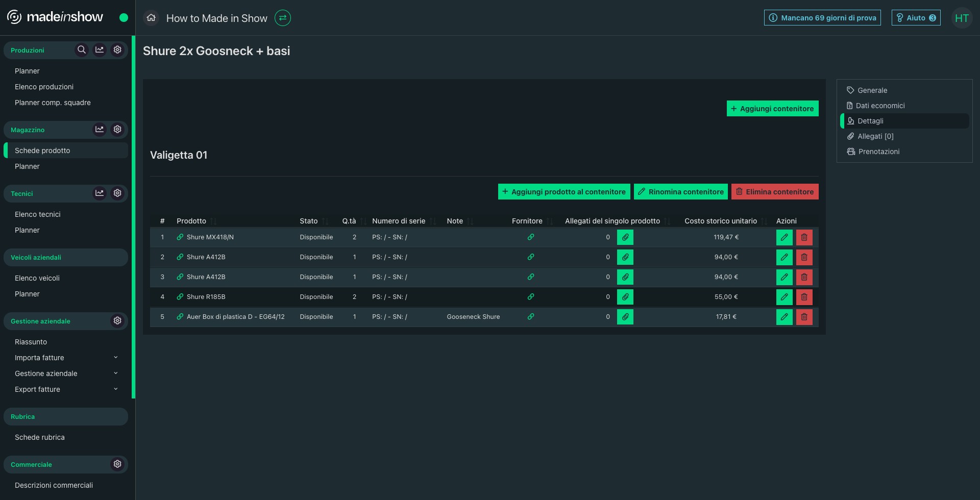
Task: Open the Produzioni statistics chart icon
Action: click(x=100, y=49)
